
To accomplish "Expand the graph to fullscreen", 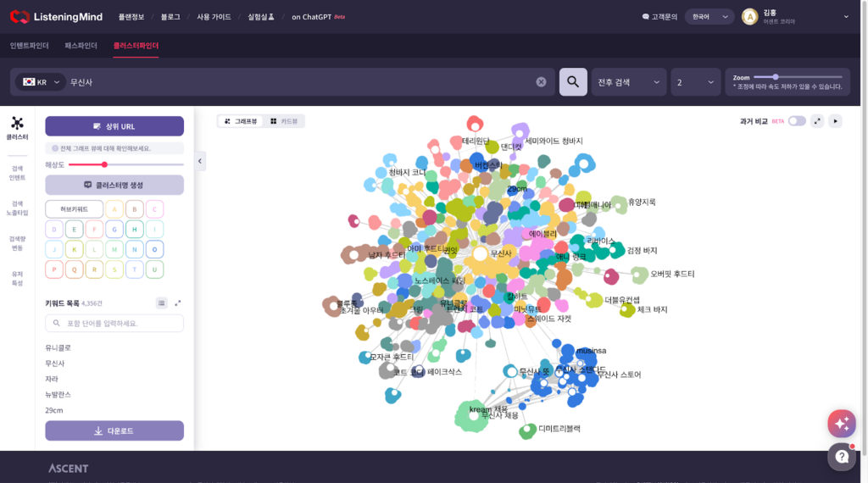I will click(x=817, y=121).
